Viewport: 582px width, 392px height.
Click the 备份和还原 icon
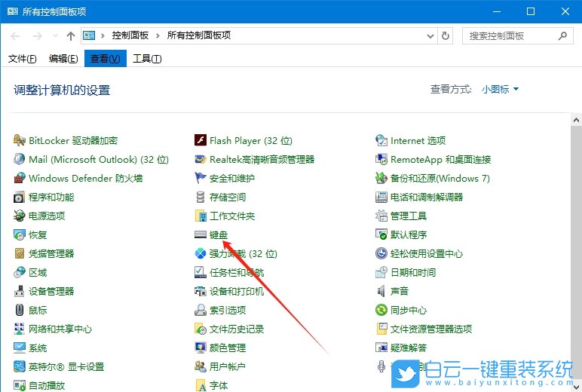pos(381,178)
